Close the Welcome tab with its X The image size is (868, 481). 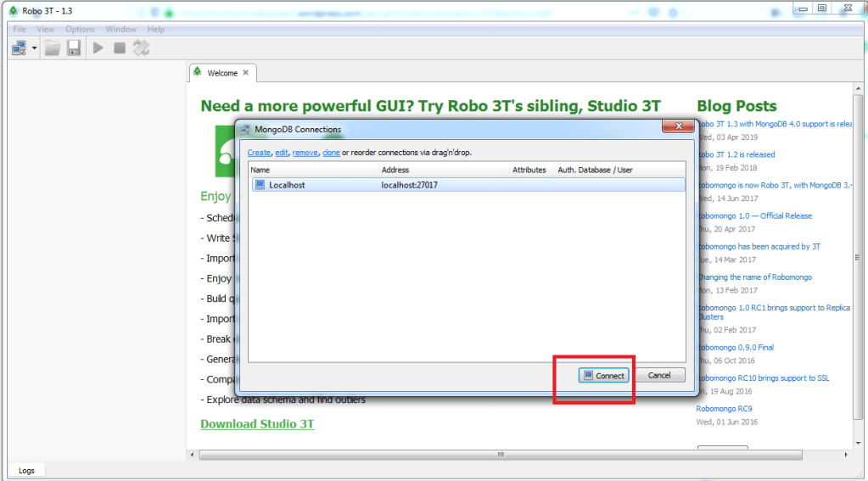tap(246, 73)
